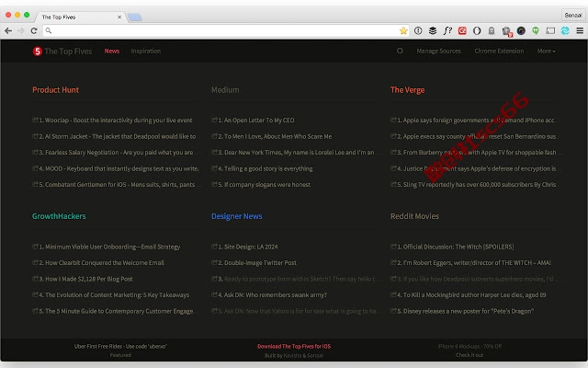Viewport: 588px width, 368px height.
Task: Open 'Combatant Gentlemen for iOS' item
Action: pos(117,184)
